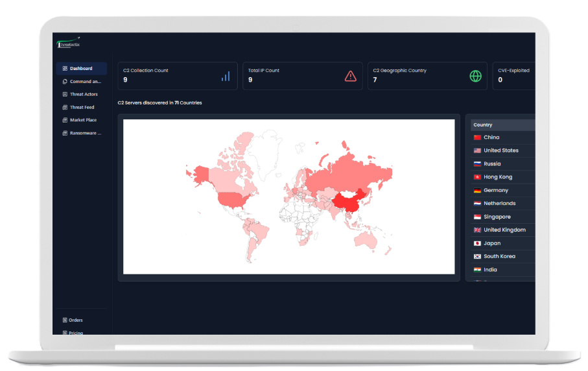The image size is (588, 371).
Task: Click the green globe icon
Action: 475,76
